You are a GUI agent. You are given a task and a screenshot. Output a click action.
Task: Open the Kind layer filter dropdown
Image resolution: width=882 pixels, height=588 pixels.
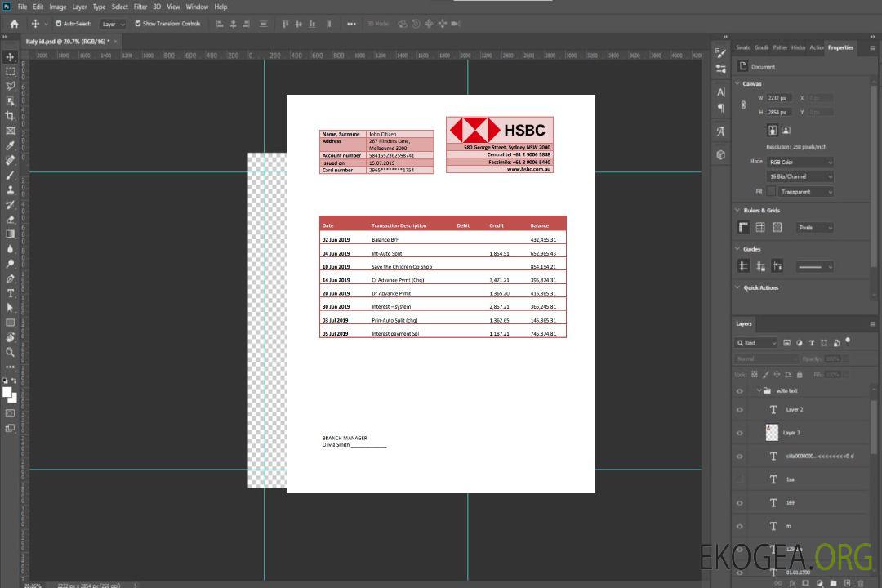[756, 343]
